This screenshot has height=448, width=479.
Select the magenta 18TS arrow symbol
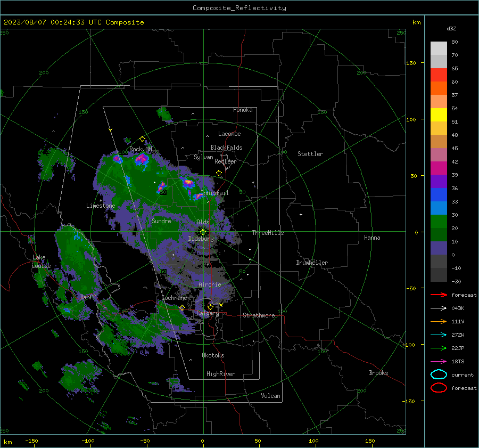tap(439, 362)
